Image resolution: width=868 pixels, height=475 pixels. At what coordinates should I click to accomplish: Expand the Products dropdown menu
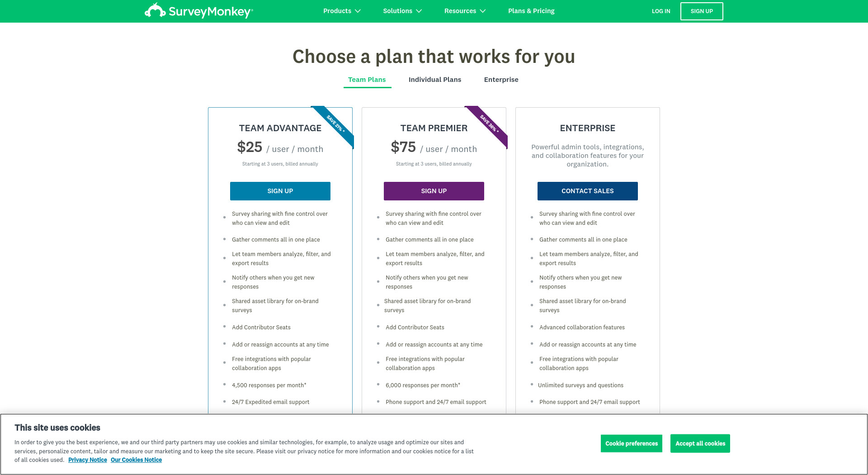342,11
